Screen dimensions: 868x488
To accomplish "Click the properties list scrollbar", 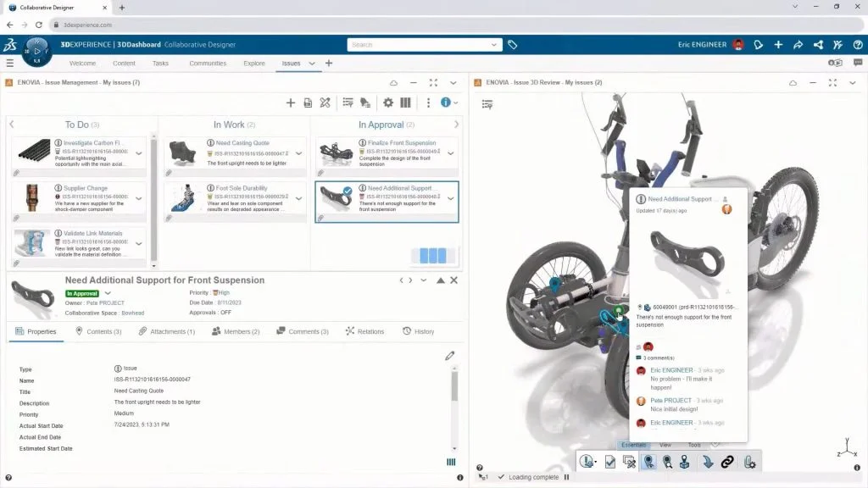I will click(x=454, y=385).
